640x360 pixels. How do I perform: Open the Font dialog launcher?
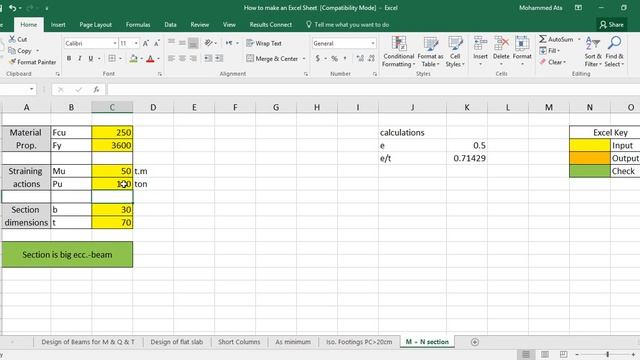pos(160,74)
